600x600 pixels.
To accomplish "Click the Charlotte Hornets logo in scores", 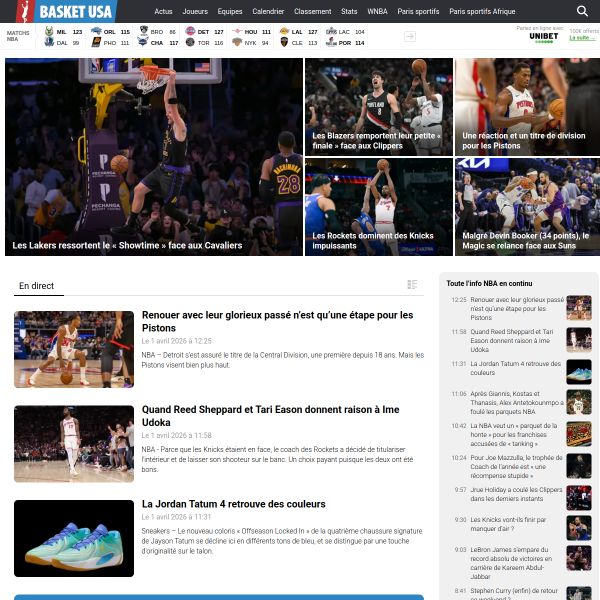I will pos(143,42).
